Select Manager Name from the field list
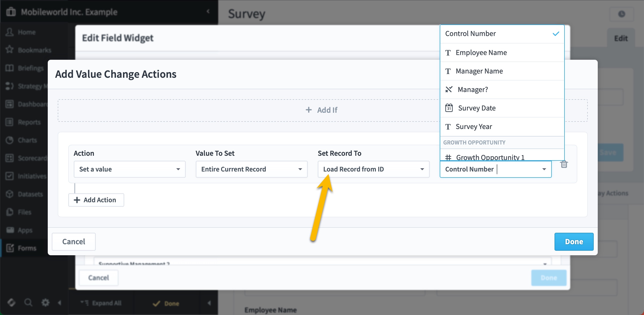Viewport: 644px width, 315px height. [502, 71]
